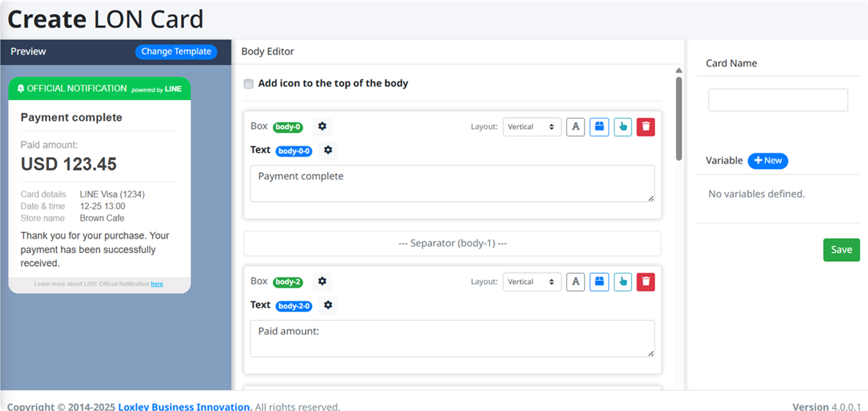The width and height of the screenshot is (868, 411).
Task: Delete the body-2 box with trash icon
Action: (646, 282)
